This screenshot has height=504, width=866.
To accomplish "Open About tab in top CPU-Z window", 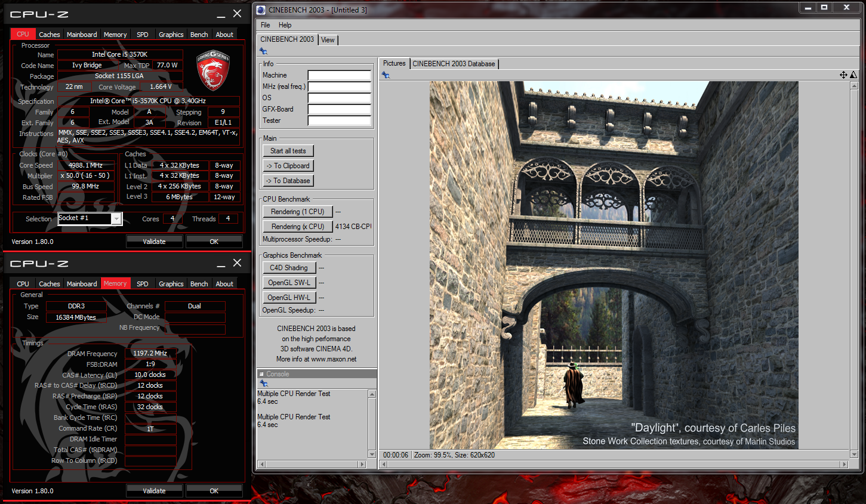I will pyautogui.click(x=224, y=35).
